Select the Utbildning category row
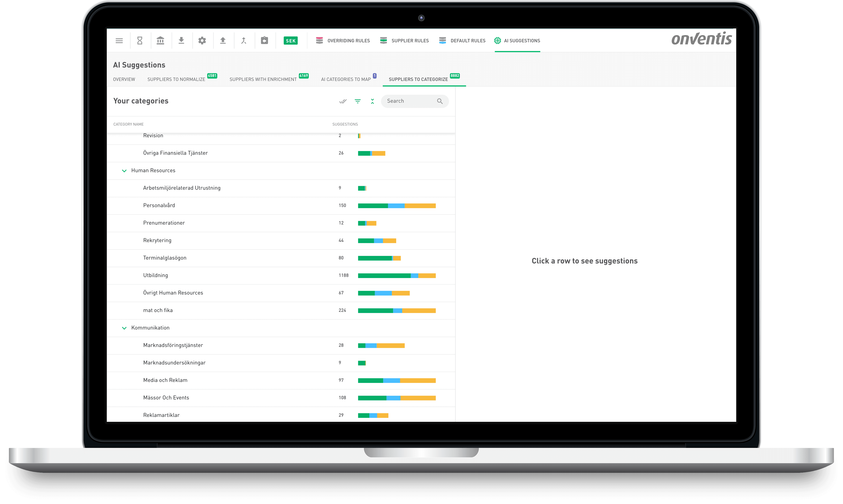843x504 pixels. [x=156, y=275]
